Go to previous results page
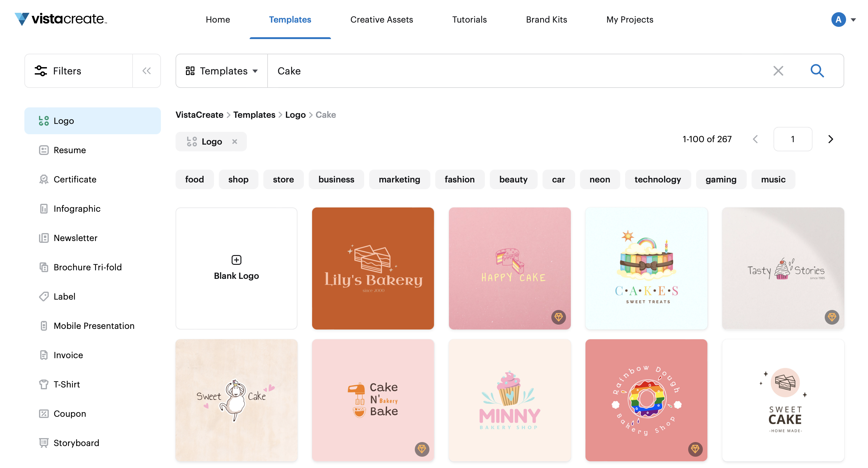The height and width of the screenshot is (468, 868). (755, 139)
